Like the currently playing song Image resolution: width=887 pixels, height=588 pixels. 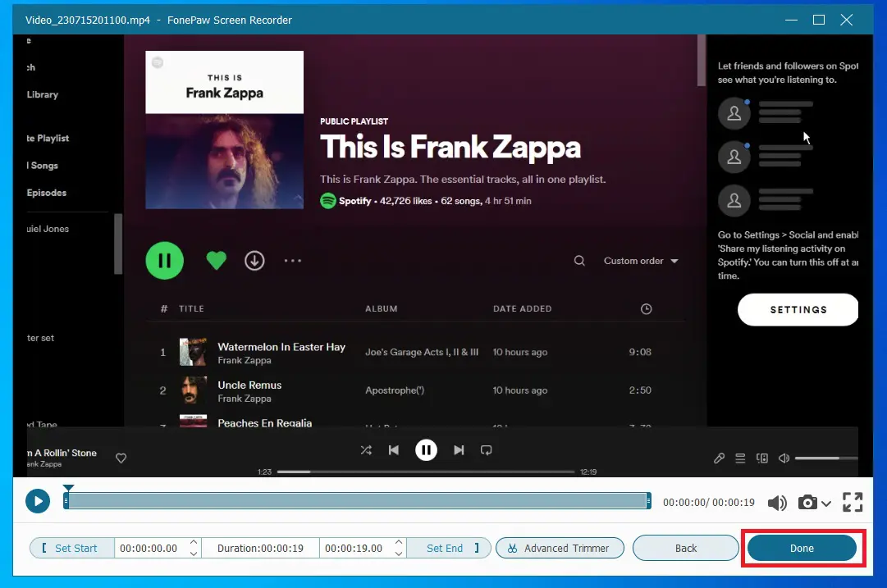(x=121, y=458)
